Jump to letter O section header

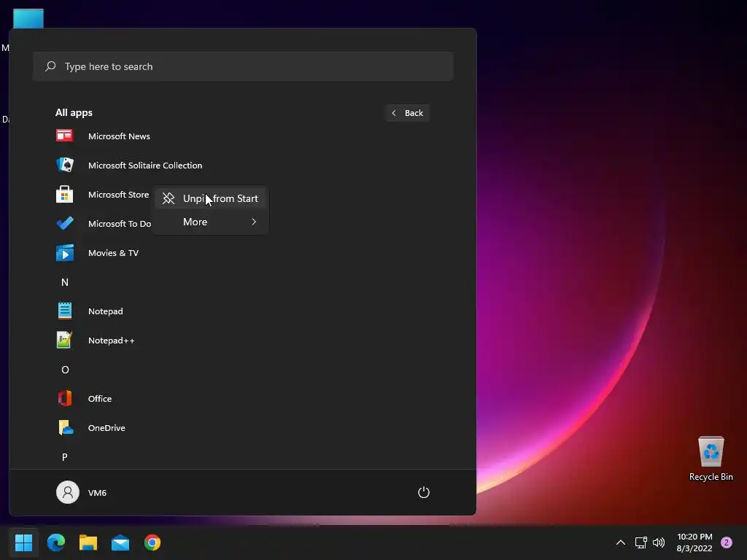[x=65, y=370]
